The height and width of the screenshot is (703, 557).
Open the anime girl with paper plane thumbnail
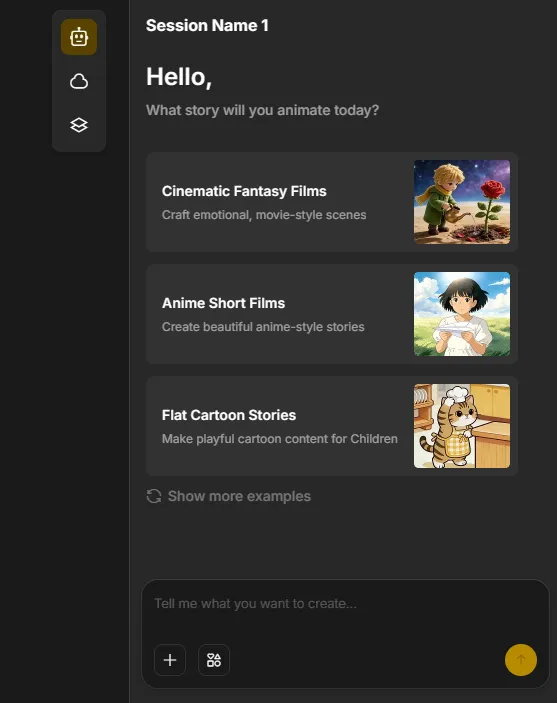(462, 314)
